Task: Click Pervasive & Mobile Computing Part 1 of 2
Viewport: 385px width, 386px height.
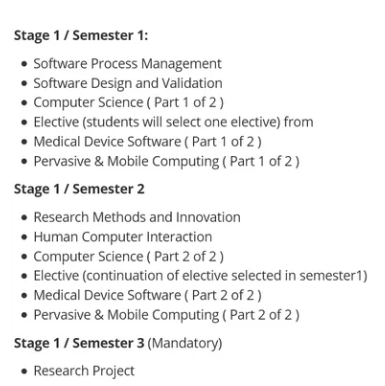Action: [166, 161]
